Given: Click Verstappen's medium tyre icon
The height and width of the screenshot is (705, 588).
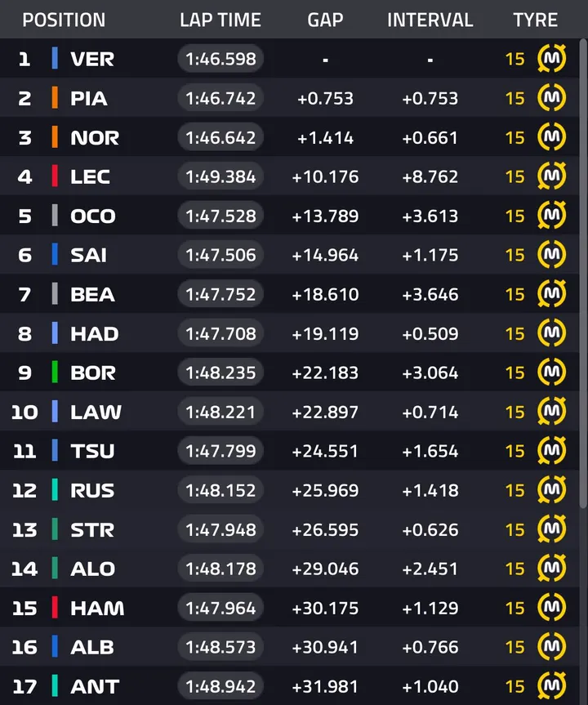Looking at the screenshot, I should pyautogui.click(x=551, y=59).
